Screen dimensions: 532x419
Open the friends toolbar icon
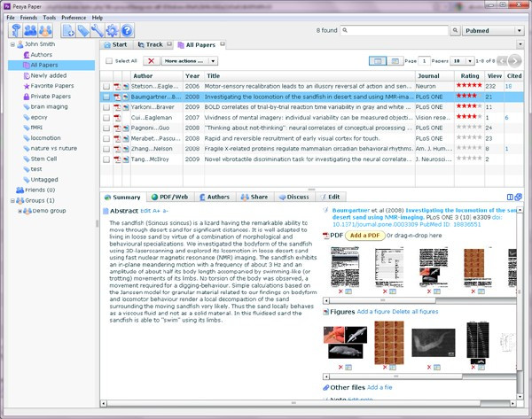pyautogui.click(x=30, y=30)
